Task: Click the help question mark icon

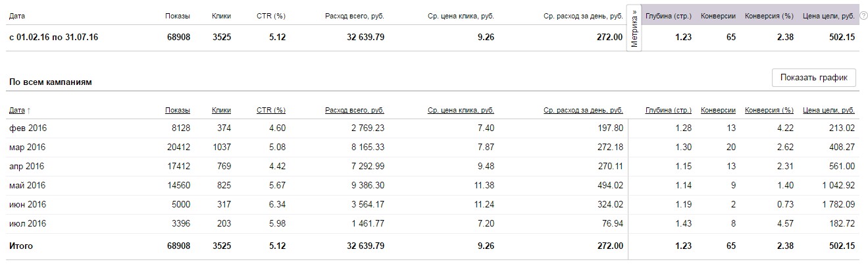Action: coord(863,16)
